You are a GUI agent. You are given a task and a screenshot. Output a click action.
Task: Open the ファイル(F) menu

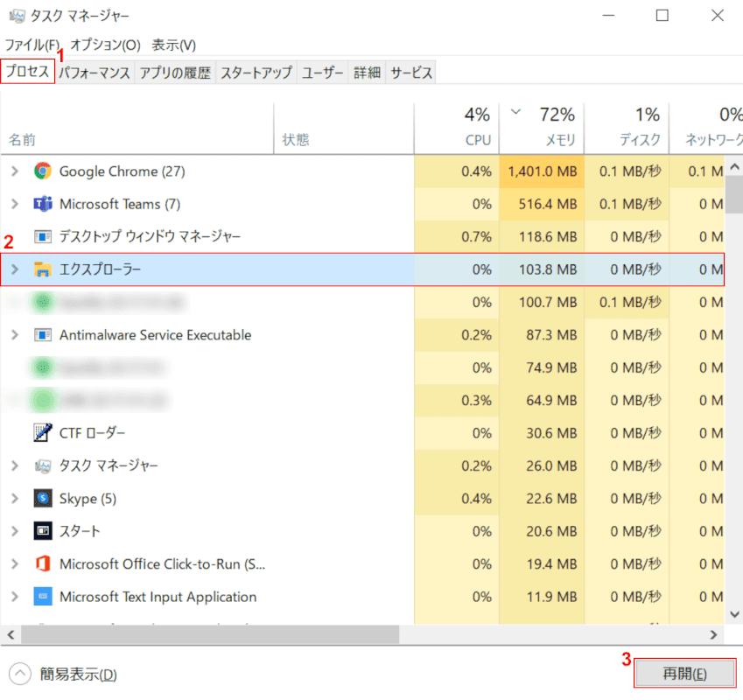click(32, 45)
